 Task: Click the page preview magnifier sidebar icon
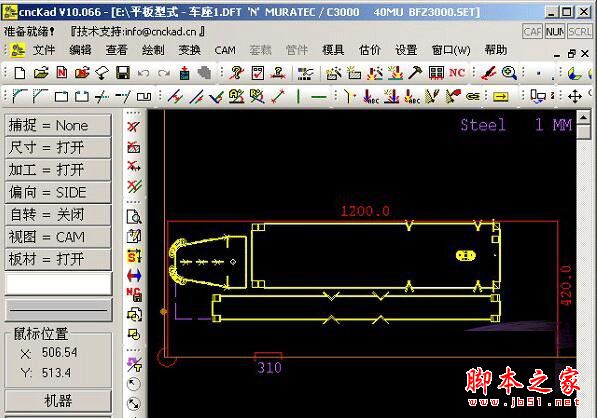[x=134, y=216]
